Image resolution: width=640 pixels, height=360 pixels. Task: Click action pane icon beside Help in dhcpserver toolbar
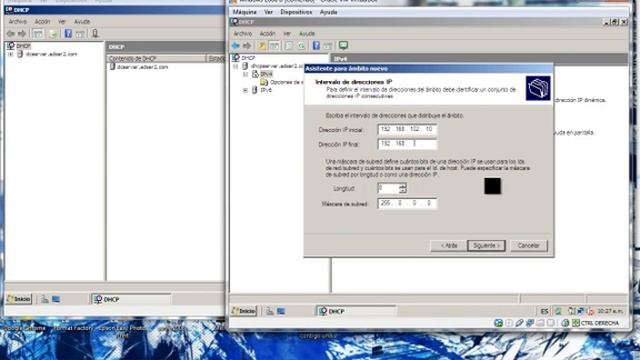click(328, 46)
